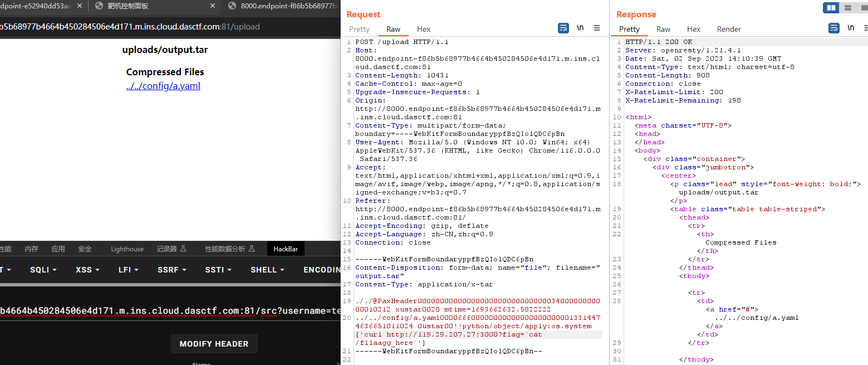
Task: Click Response panel title
Action: [636, 14]
